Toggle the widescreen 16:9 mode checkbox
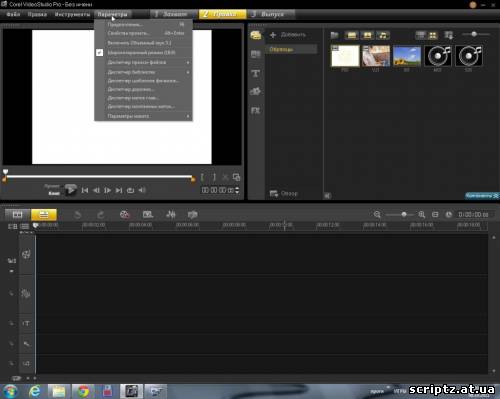Image resolution: width=500 pixels, height=399 pixels. (x=99, y=52)
